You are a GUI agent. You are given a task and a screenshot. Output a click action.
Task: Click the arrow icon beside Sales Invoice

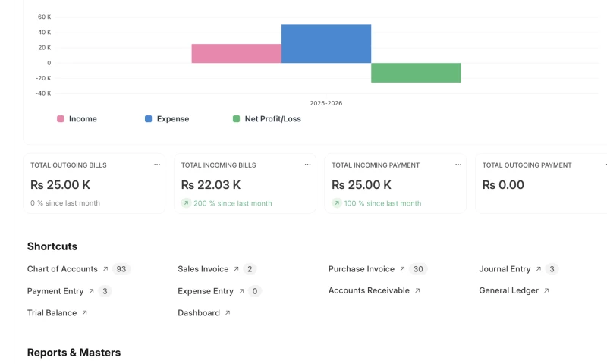(x=236, y=269)
